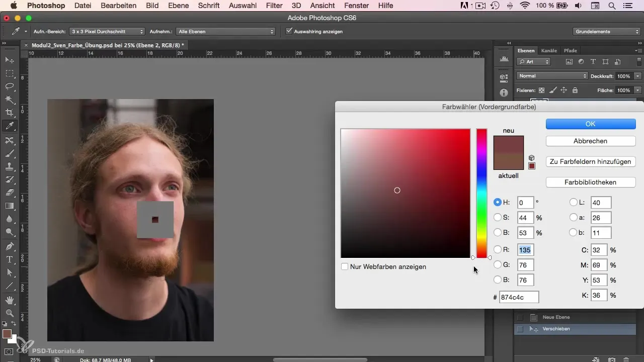The image size is (644, 362).
Task: Open the Filter menu
Action: click(274, 6)
